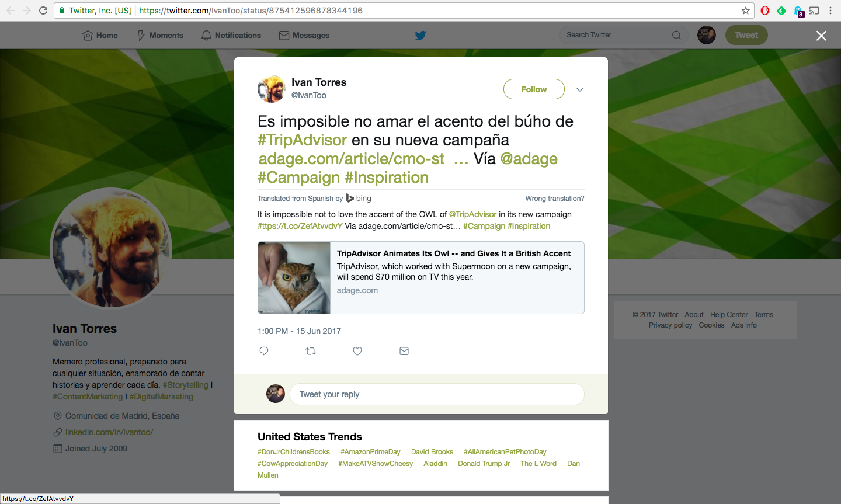Click the Tweet your reply field

coord(437,394)
